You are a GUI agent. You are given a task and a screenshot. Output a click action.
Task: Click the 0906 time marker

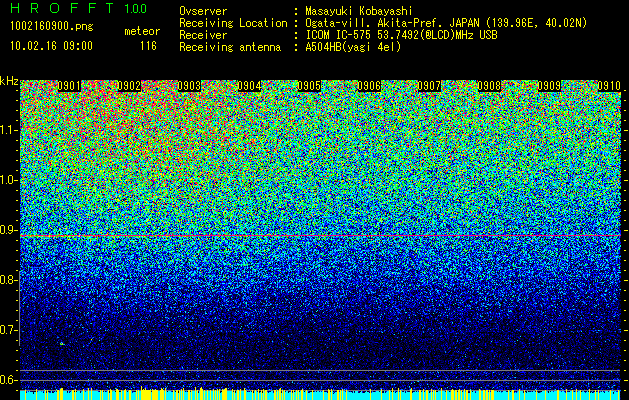(369, 86)
